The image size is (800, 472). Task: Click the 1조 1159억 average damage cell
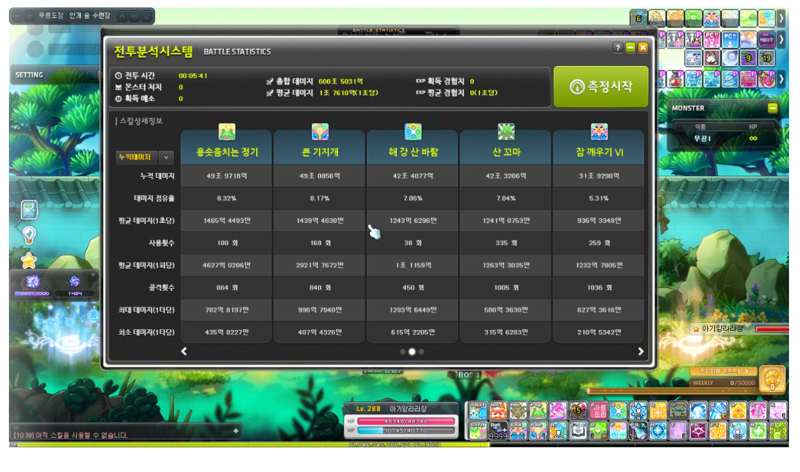point(413,265)
